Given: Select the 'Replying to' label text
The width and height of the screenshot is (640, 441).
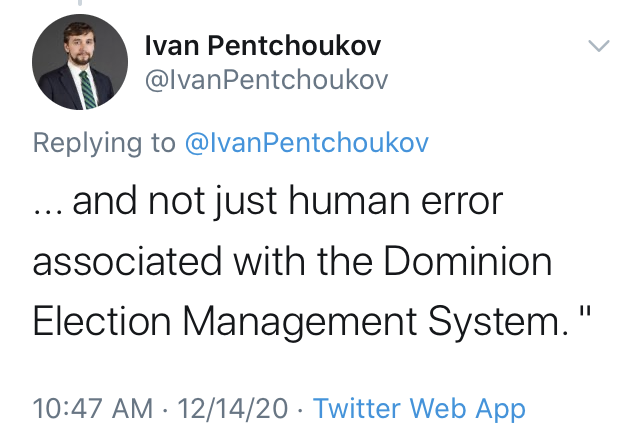Looking at the screenshot, I should [104, 143].
